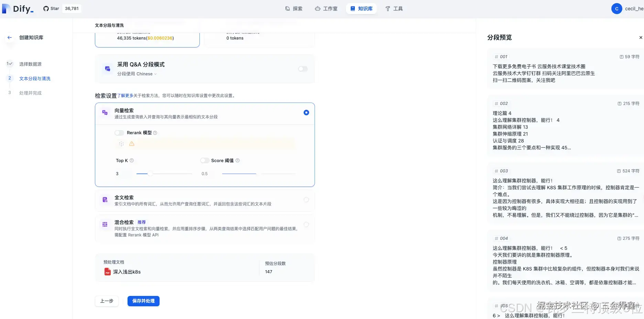The width and height of the screenshot is (644, 319).
Task: Select the 全文检索 radio option
Action: 306,200
